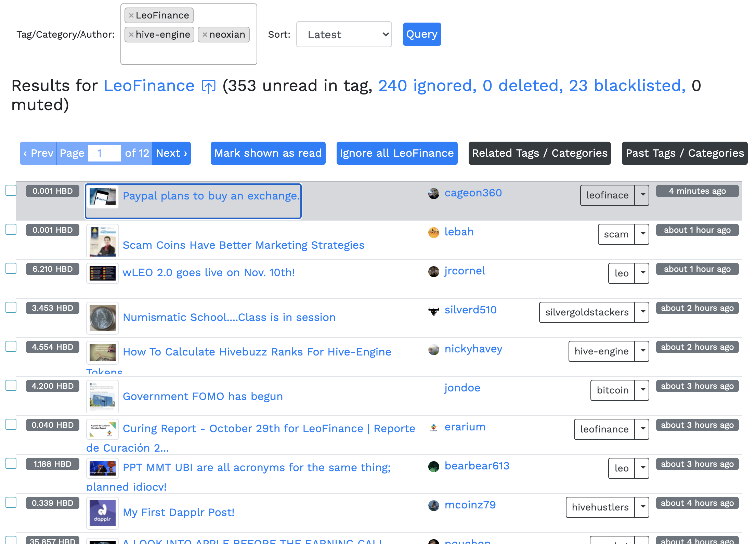Click lebah avatar icon
Screen dimensions: 756x544
point(434,232)
